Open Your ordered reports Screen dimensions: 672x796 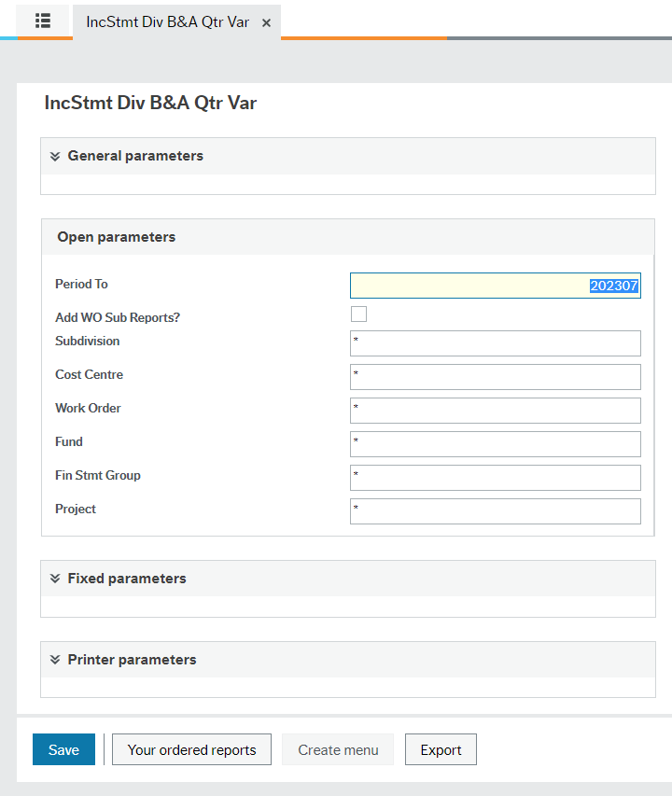click(191, 749)
